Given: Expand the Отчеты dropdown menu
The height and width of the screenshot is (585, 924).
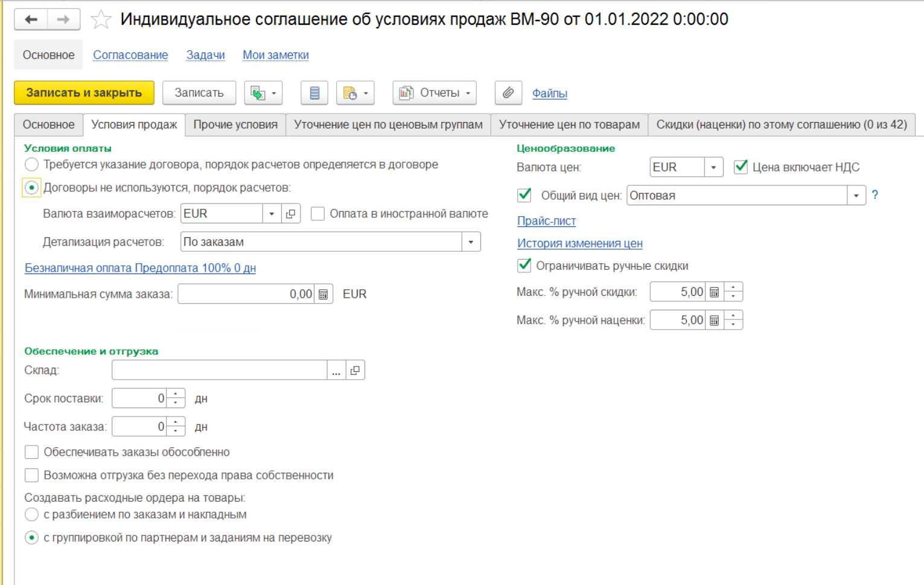Looking at the screenshot, I should pos(435,93).
